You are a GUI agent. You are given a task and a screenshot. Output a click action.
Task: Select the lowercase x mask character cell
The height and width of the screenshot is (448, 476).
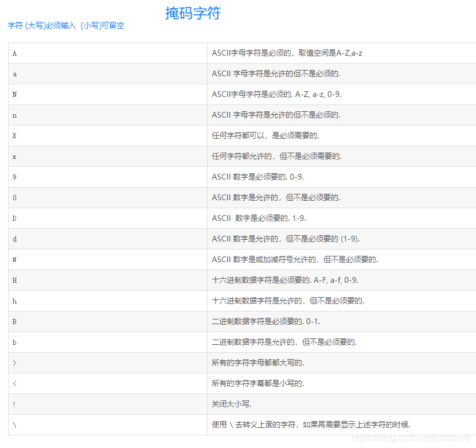click(x=108, y=157)
